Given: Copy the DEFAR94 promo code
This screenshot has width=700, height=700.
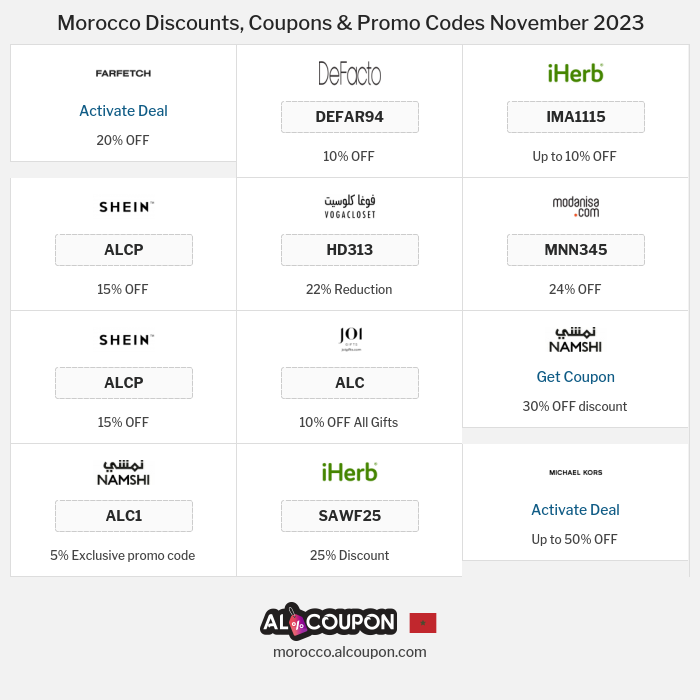Looking at the screenshot, I should [349, 117].
